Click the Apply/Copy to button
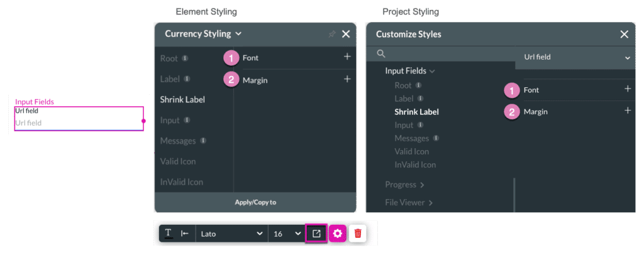This screenshot has height=253, width=644. (x=255, y=202)
